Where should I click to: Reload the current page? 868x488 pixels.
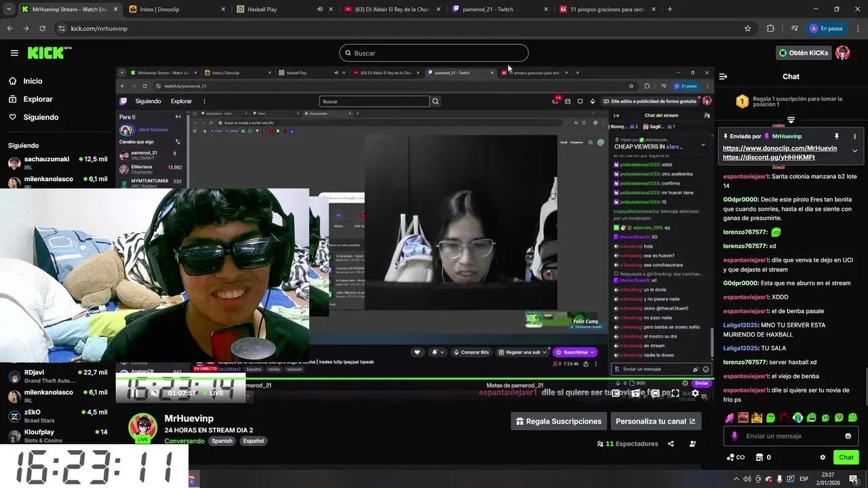42,28
